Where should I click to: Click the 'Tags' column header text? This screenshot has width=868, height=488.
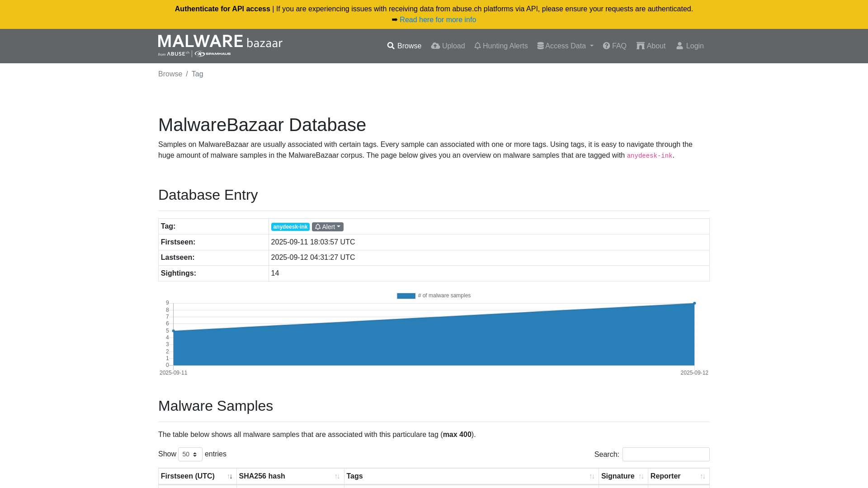tap(354, 476)
